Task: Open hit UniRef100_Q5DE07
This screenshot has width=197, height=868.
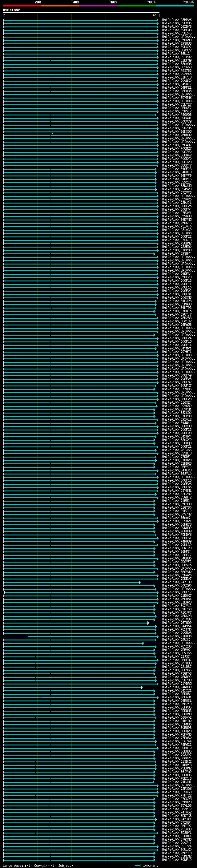Action: [177, 579]
